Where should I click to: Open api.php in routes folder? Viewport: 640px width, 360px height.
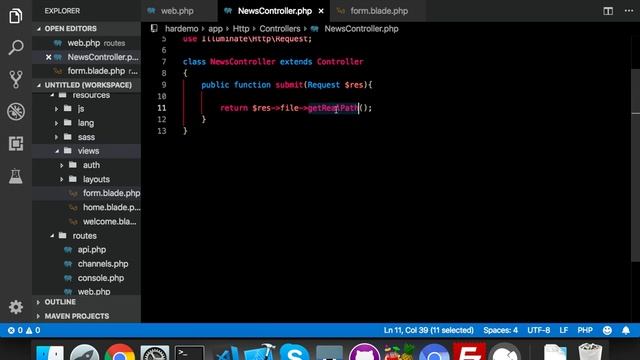(92, 250)
